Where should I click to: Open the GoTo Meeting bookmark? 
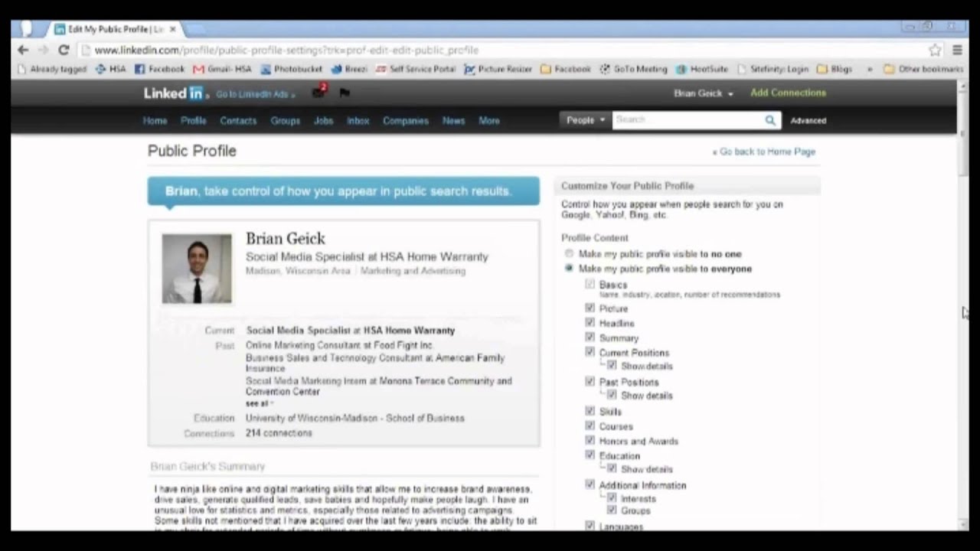tap(634, 69)
